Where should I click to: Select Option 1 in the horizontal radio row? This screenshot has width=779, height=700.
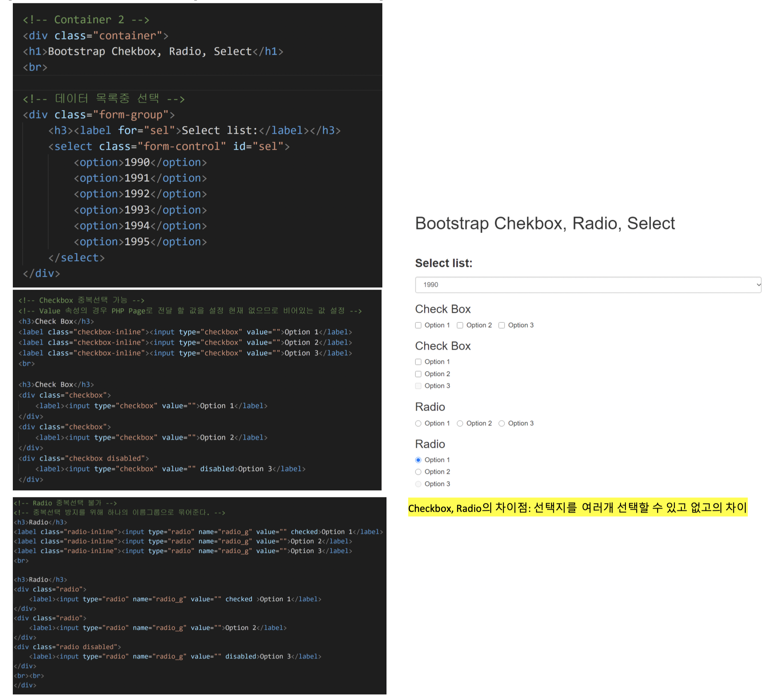tap(418, 424)
